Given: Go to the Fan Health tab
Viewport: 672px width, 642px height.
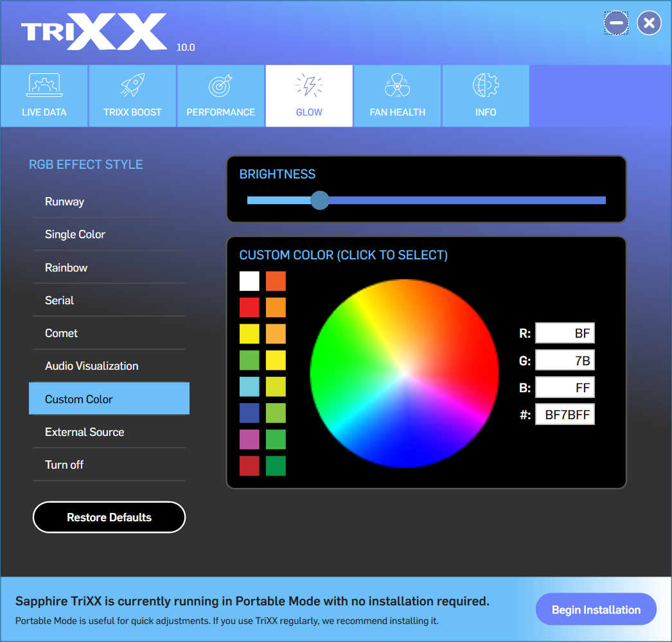Looking at the screenshot, I should pos(397,96).
